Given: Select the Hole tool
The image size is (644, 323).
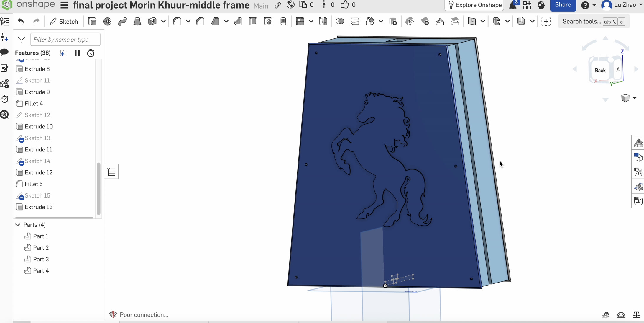Looking at the screenshot, I should [268, 21].
